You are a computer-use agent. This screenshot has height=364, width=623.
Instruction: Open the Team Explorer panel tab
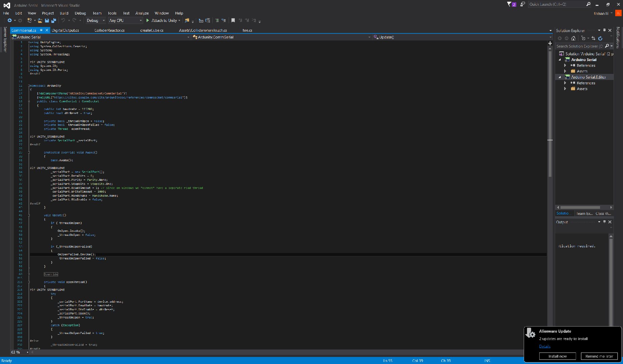pyautogui.click(x=584, y=214)
